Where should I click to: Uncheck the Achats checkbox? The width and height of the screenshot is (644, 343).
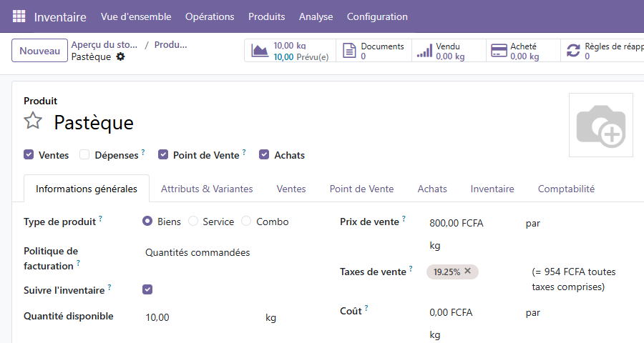click(264, 154)
